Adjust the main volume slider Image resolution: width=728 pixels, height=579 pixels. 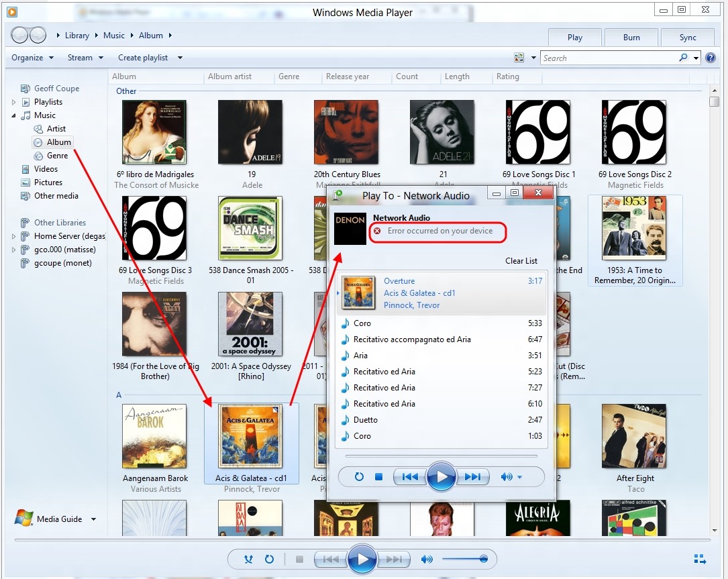tap(464, 559)
